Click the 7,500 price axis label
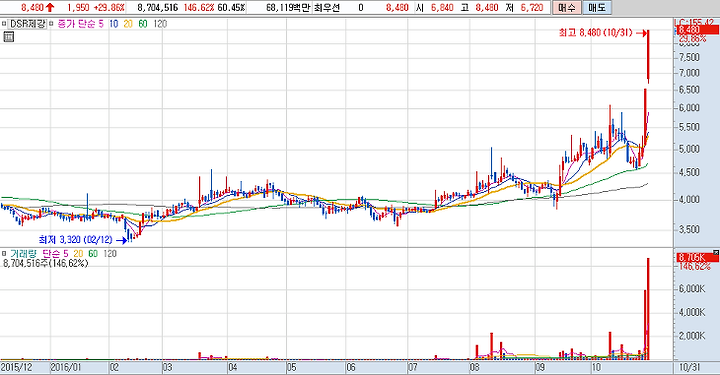The height and width of the screenshot is (375, 720). coord(690,57)
